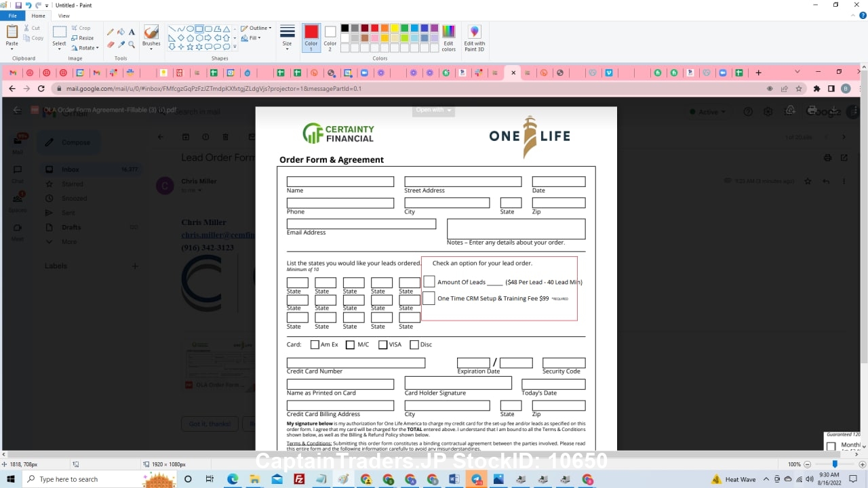Image resolution: width=868 pixels, height=488 pixels.
Task: Check One Time CRM Setup fee box
Action: [x=429, y=298]
